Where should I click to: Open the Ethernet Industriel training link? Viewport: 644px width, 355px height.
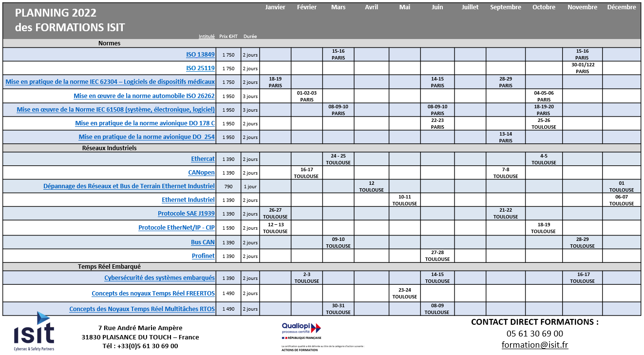click(x=188, y=200)
